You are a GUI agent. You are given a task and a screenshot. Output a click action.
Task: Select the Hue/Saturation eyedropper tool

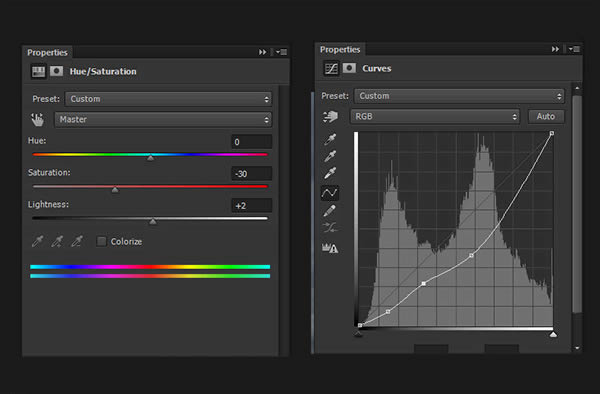point(38,241)
